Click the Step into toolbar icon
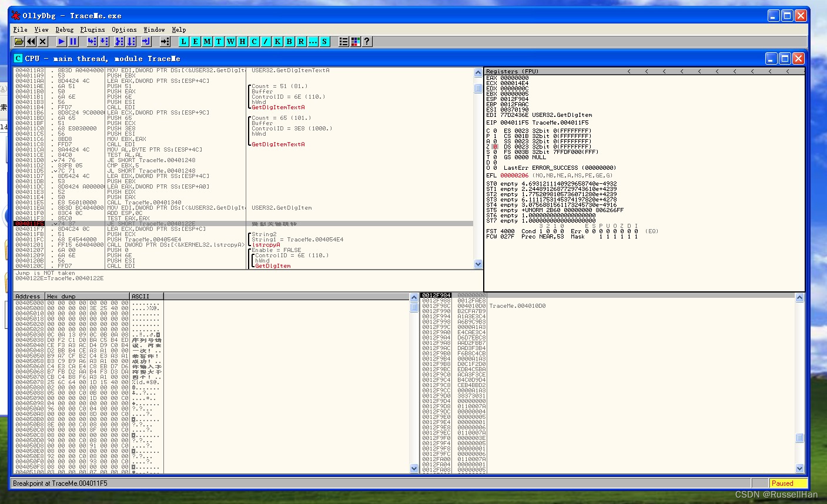 [x=92, y=42]
